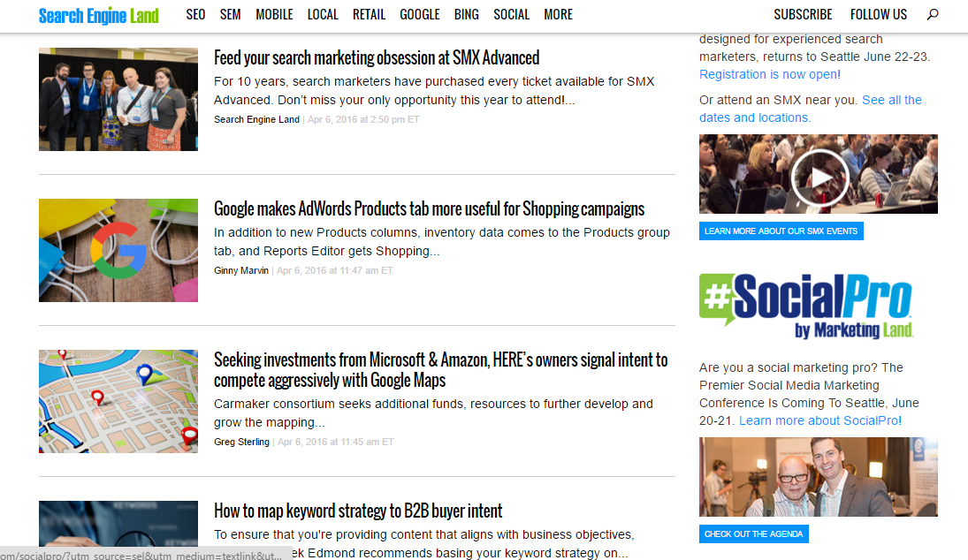Click the two men SocialPro photo
Image resolution: width=968 pixels, height=560 pixels.
point(818,477)
